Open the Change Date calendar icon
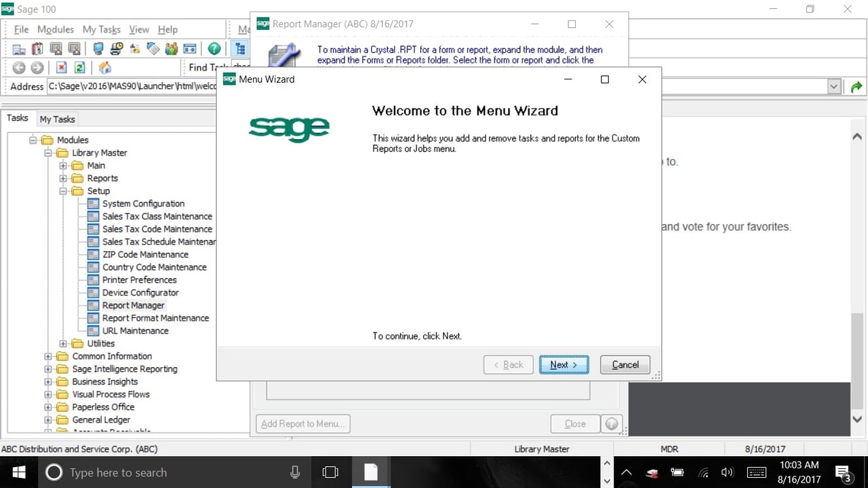This screenshot has width=868, height=488. pyautogui.click(x=36, y=49)
